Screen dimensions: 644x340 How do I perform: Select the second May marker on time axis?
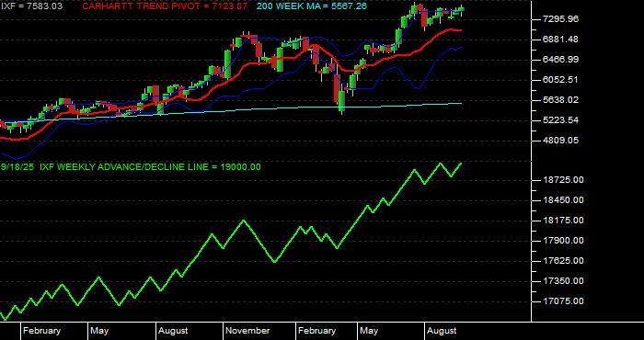point(369,331)
